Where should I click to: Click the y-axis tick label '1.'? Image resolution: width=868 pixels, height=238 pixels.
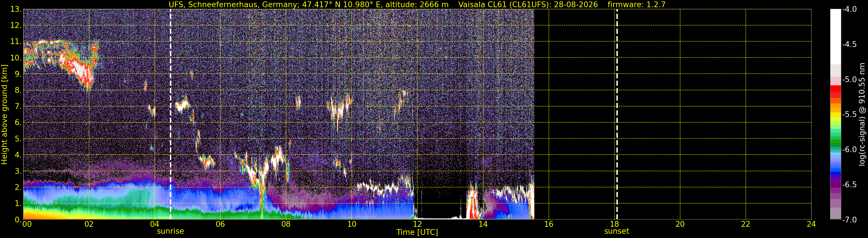click(x=18, y=204)
